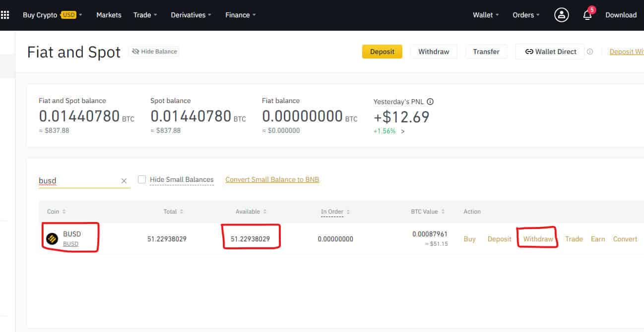Click the partially visible Deposit Wi... link
Image resolution: width=644 pixels, height=332 pixels.
click(x=627, y=52)
